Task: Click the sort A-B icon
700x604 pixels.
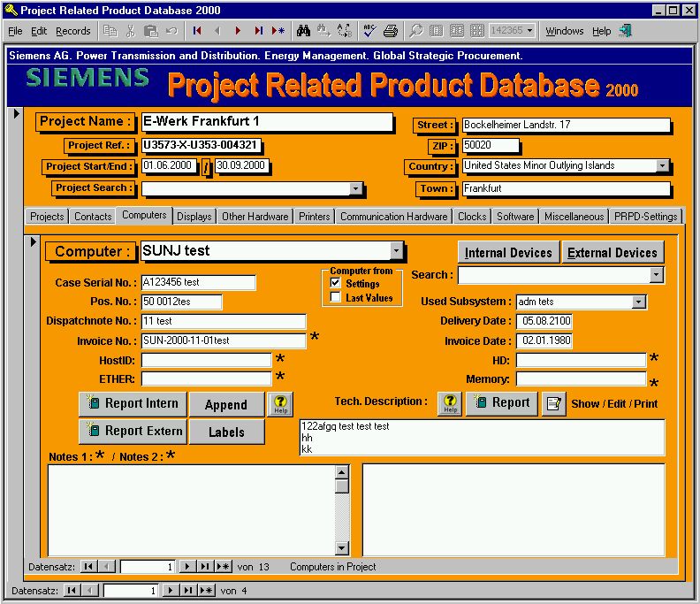Action: pos(345,30)
